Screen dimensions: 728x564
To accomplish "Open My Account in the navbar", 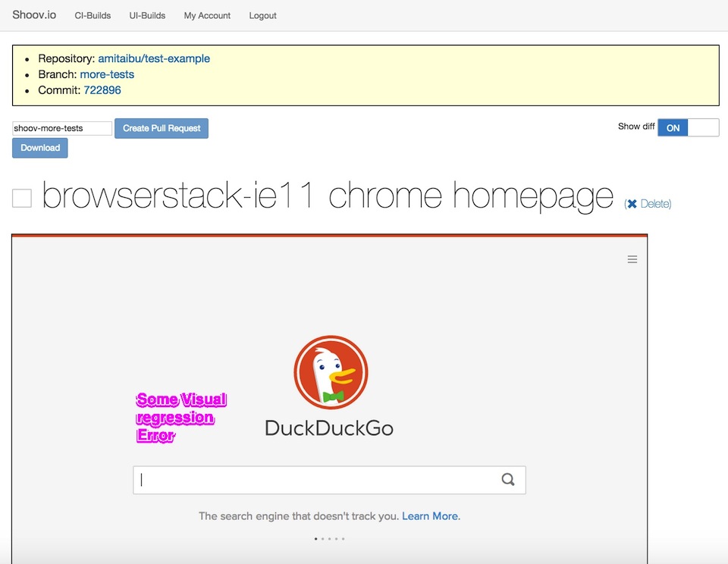I will pyautogui.click(x=207, y=15).
